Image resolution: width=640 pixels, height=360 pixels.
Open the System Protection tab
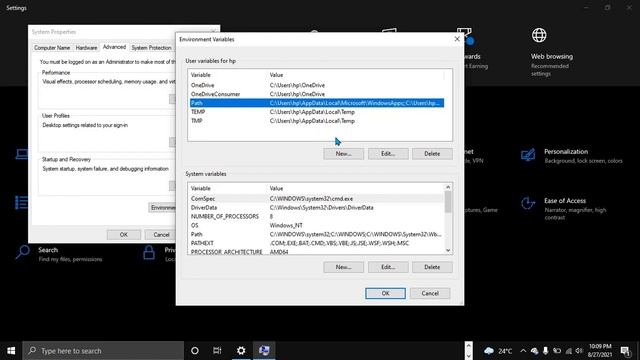[151, 48]
